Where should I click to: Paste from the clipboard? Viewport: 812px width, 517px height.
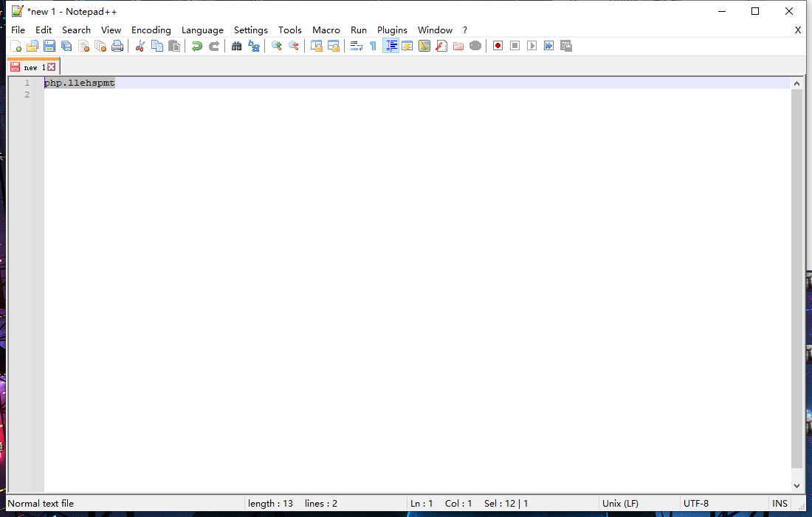173,45
